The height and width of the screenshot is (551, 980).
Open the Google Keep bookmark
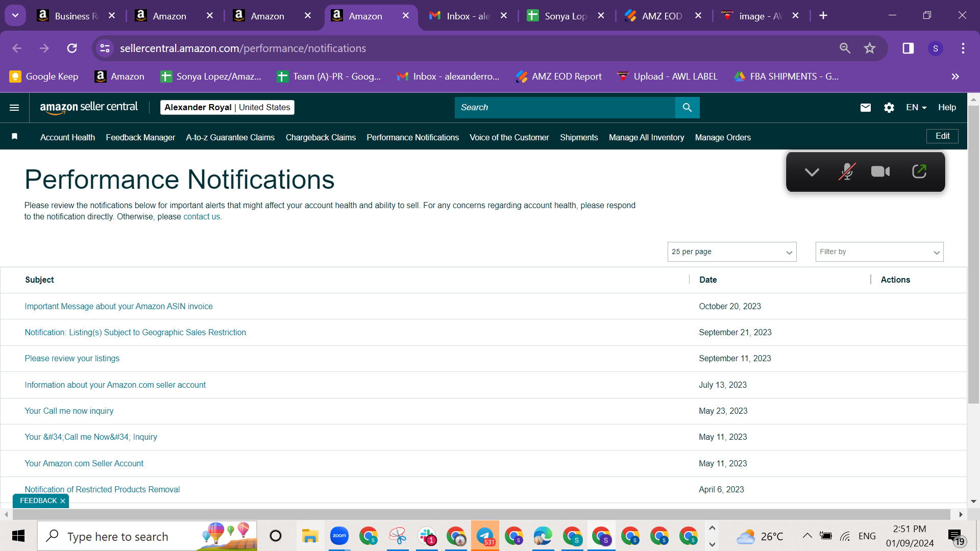[x=44, y=77]
